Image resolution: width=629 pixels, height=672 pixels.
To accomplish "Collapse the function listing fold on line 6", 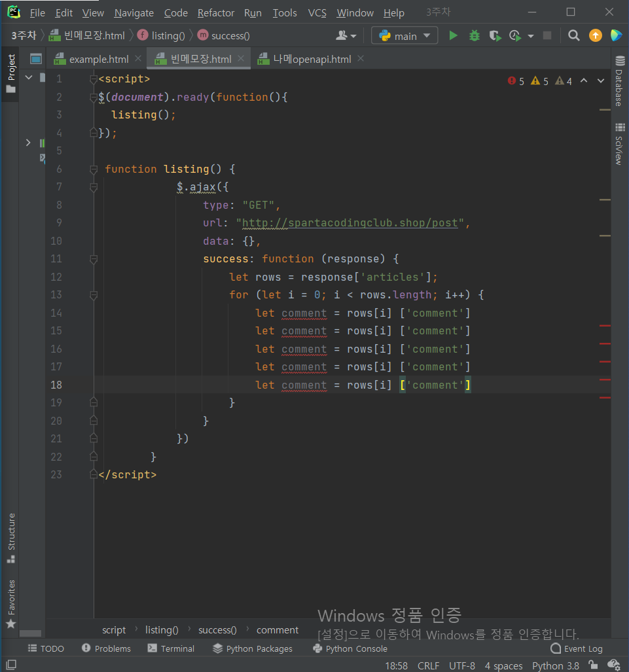I will tap(94, 169).
